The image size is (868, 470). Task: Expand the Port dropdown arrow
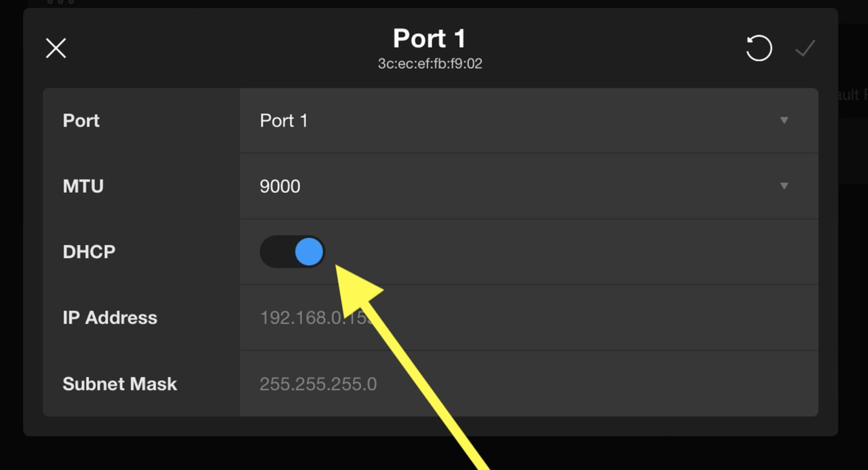click(784, 120)
